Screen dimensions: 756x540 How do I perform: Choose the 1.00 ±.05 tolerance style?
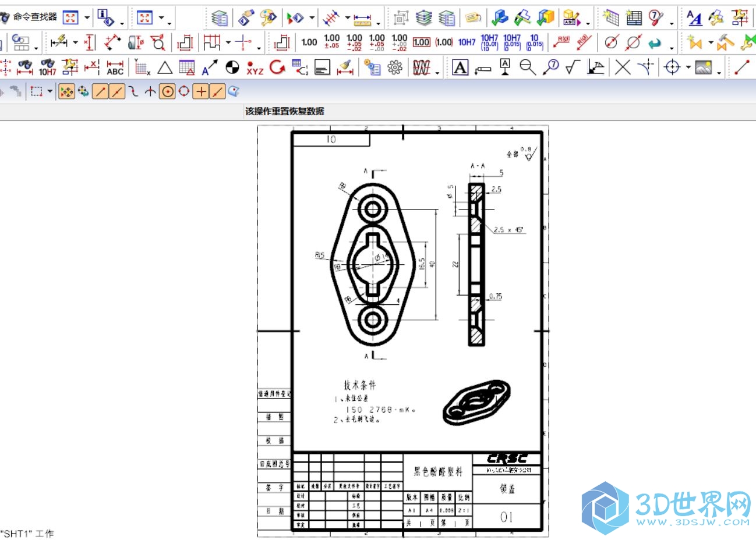[x=331, y=42]
